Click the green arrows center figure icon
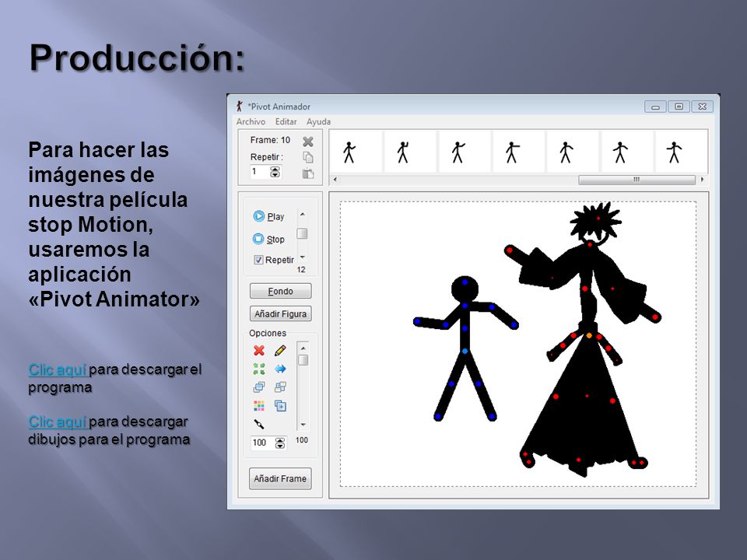The width and height of the screenshot is (747, 560). [258, 369]
